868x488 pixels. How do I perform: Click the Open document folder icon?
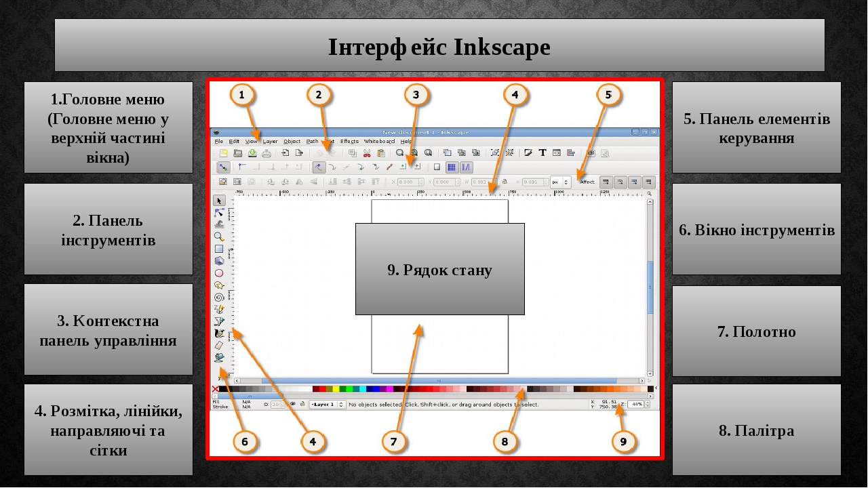pos(238,153)
